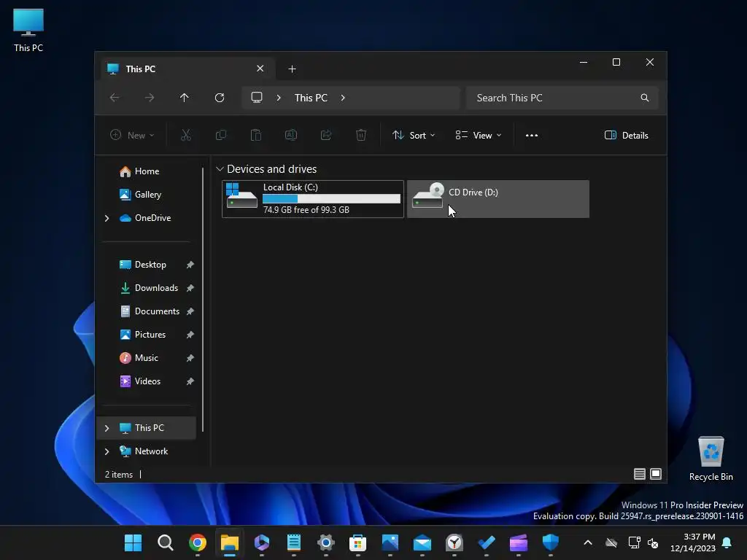Click the Local Disk C: usage bar

point(332,198)
